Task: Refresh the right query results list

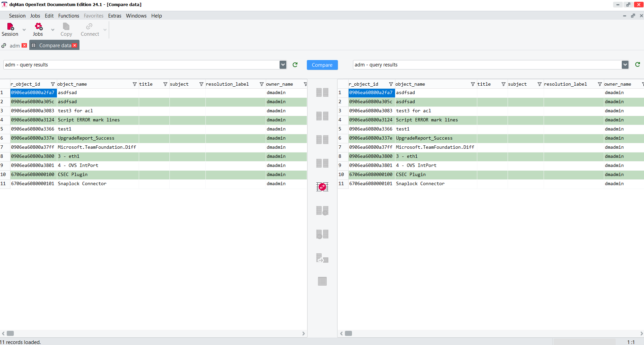Action: [x=638, y=65]
